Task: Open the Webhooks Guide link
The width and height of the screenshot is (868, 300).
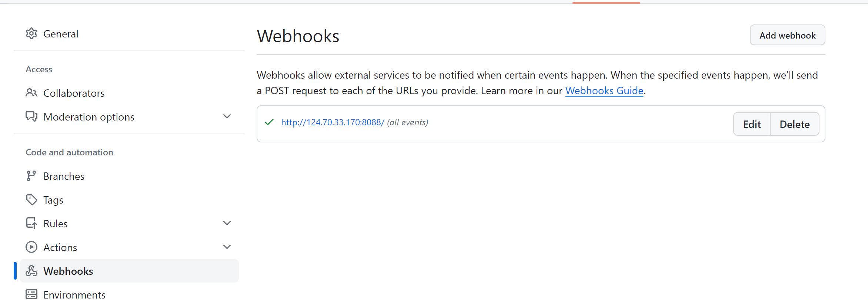Action: point(604,91)
